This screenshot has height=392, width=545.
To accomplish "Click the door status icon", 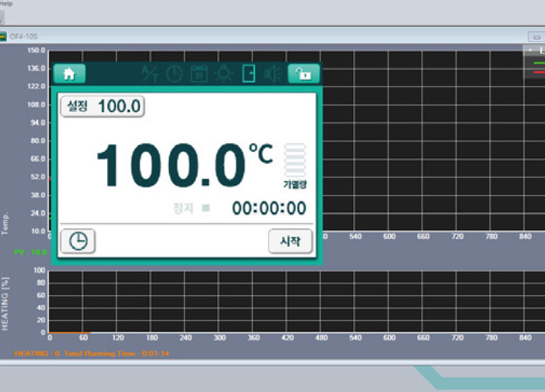I will click(248, 73).
